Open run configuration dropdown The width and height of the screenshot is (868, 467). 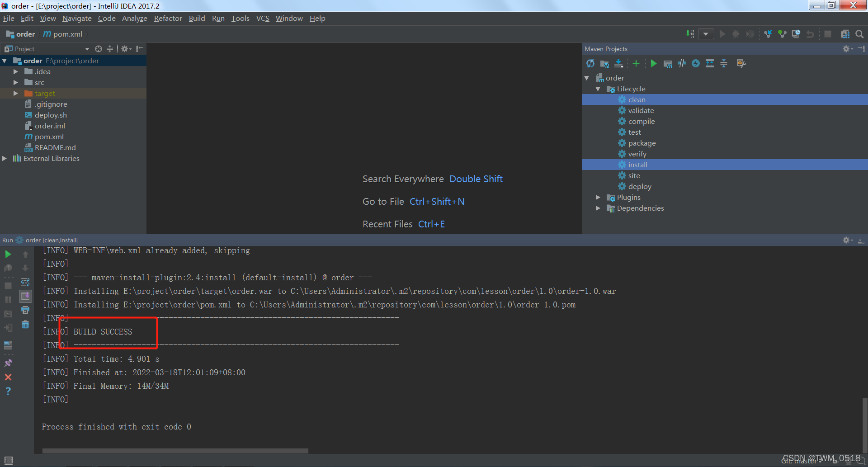tap(706, 34)
